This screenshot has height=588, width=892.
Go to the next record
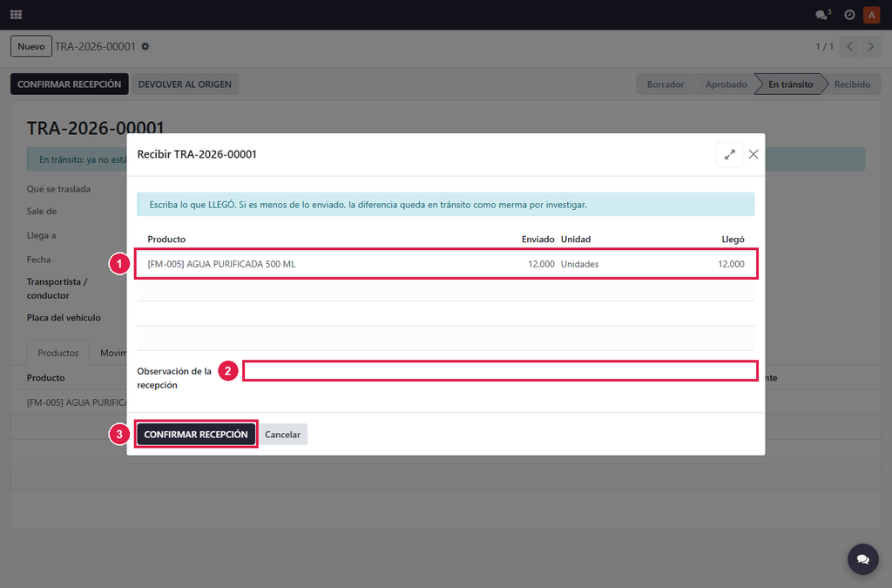pyautogui.click(x=870, y=47)
